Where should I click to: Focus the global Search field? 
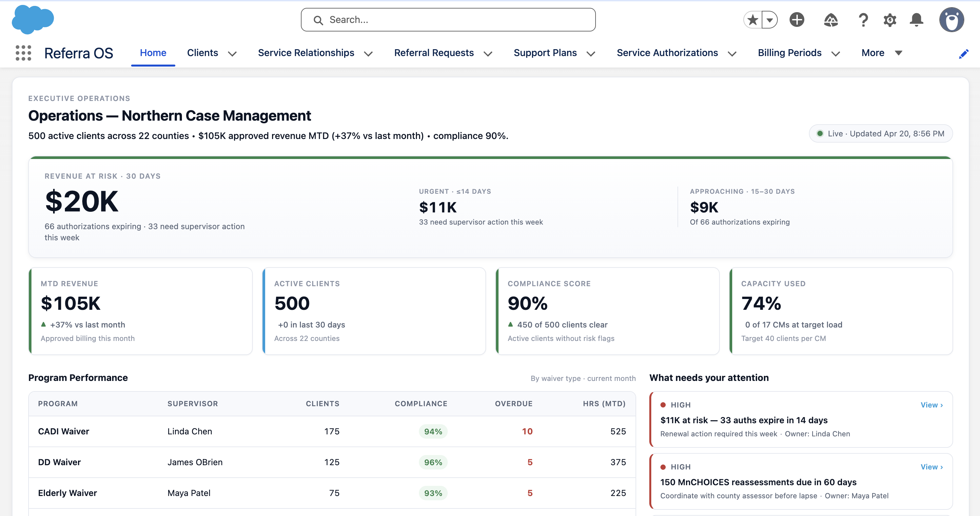coord(448,20)
